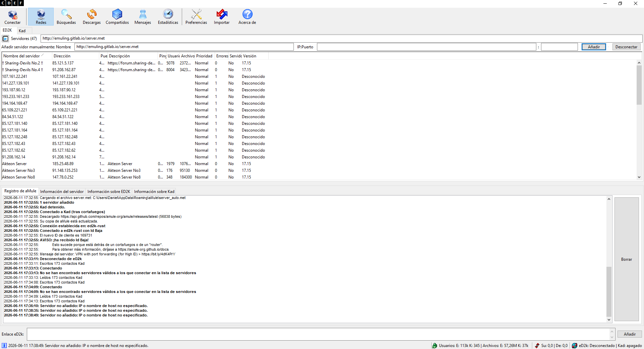Click Añadir next to the Enlace eD2k field
The height and width of the screenshot is (349, 644).
tap(630, 334)
